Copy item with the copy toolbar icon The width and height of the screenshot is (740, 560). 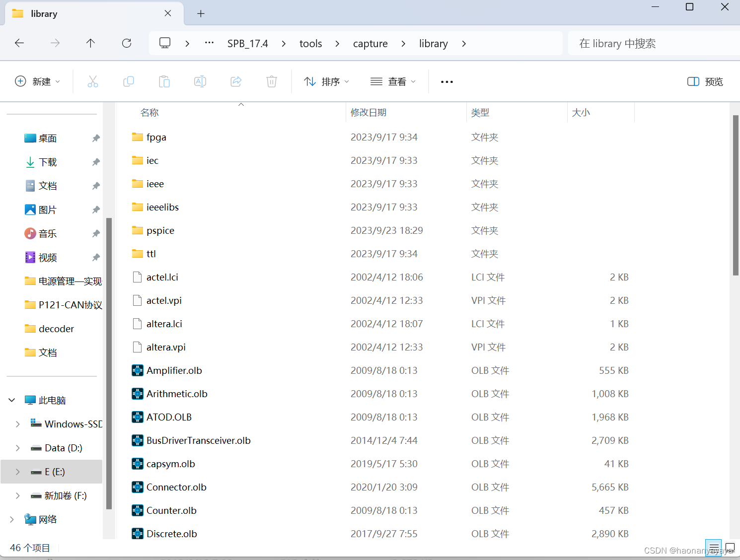(129, 81)
